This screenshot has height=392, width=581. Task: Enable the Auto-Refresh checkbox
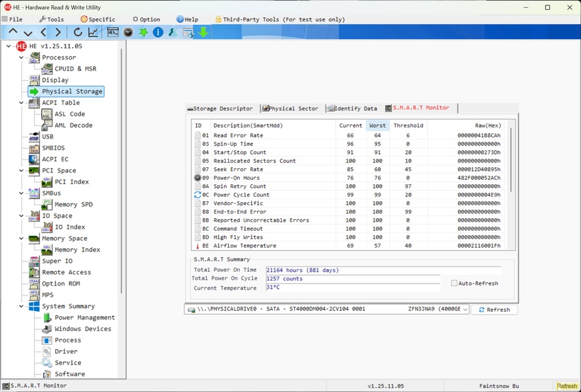(x=454, y=284)
